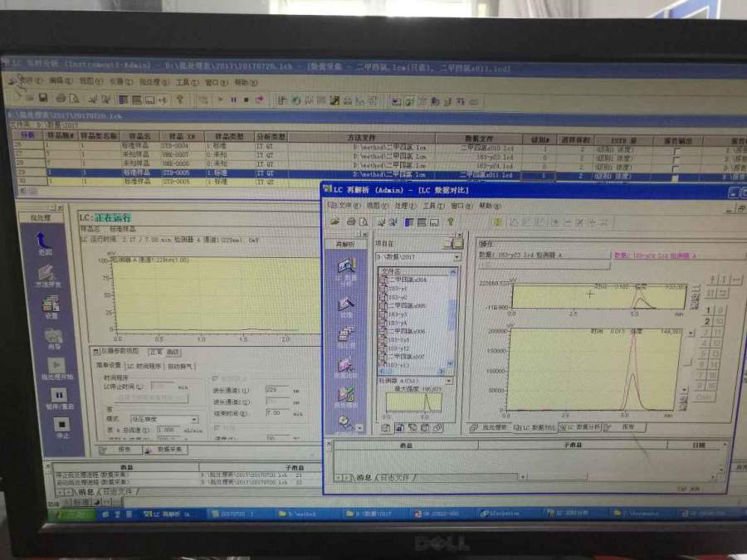The height and width of the screenshot is (560, 747).
Task: Click the second view icon below the file list preview
Action: click(x=399, y=428)
